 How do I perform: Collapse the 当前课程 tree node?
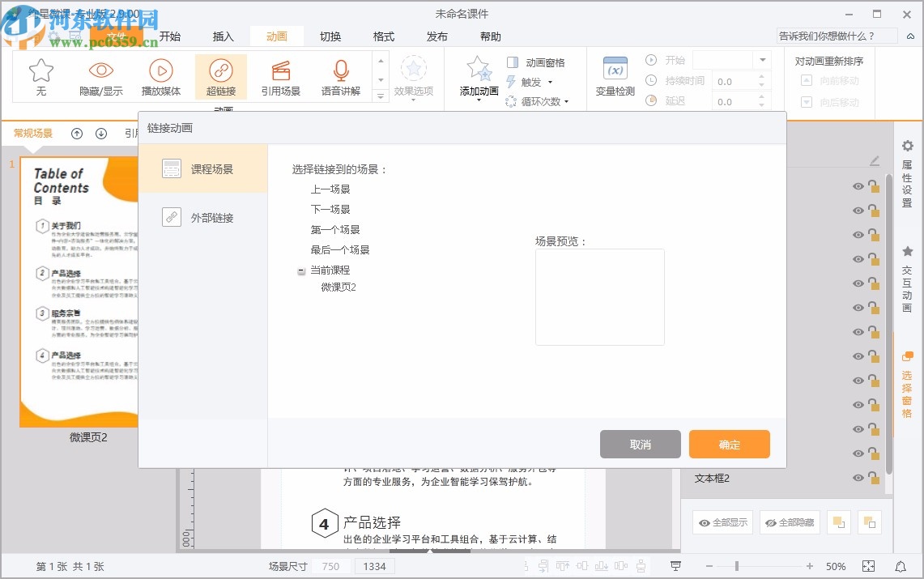[300, 270]
